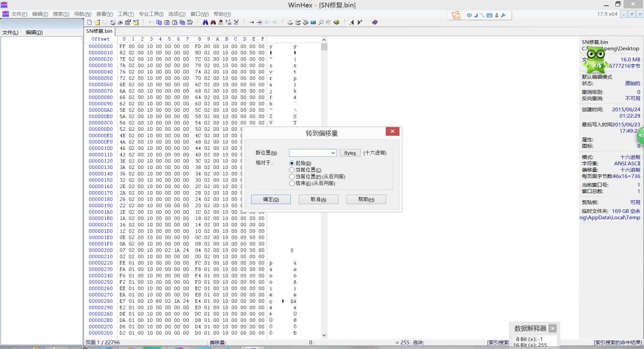Click the Open file folder icon
The image size is (644, 349).
tap(97, 22)
